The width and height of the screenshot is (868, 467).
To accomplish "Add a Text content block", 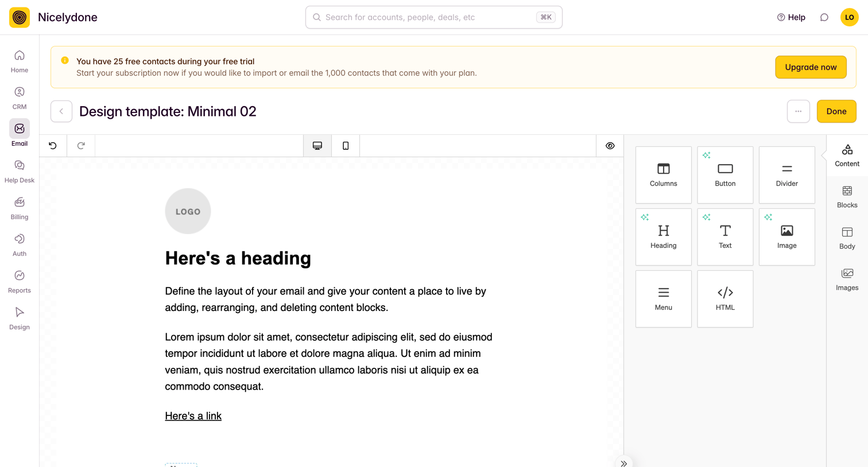I will coord(725,237).
